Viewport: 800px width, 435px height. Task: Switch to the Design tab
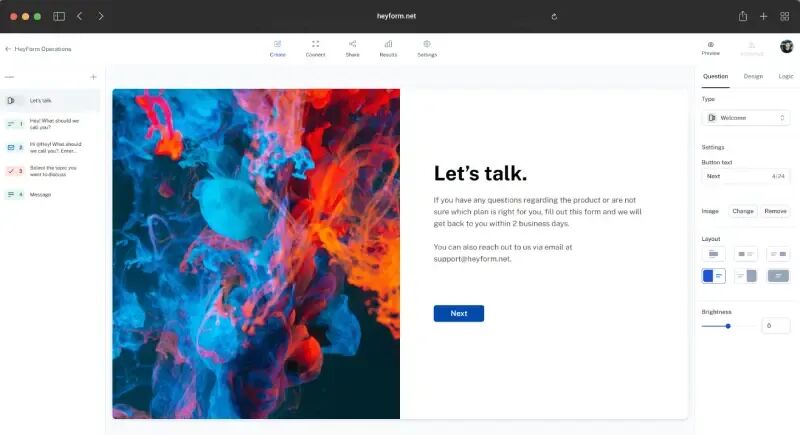click(x=753, y=76)
